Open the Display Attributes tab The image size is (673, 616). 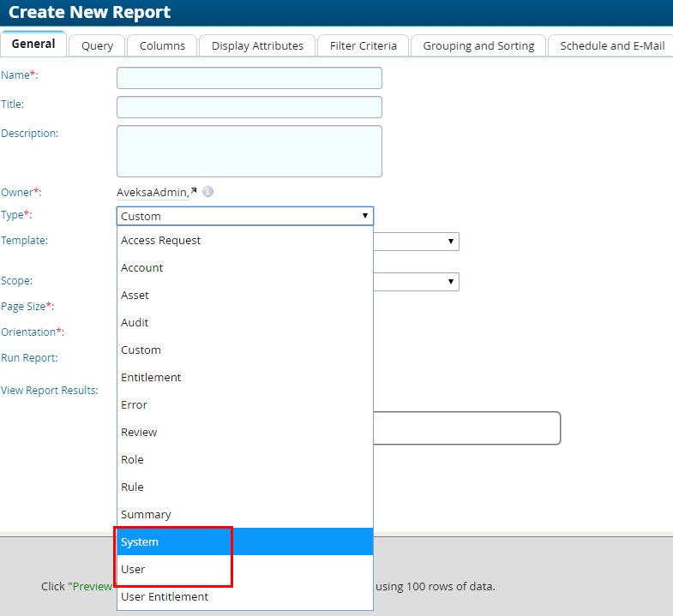pos(257,45)
